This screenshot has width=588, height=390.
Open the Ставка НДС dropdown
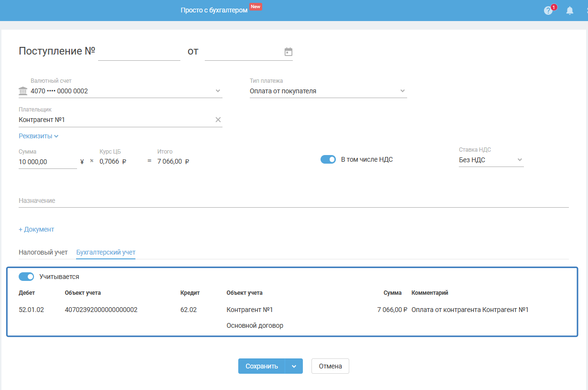pos(520,160)
